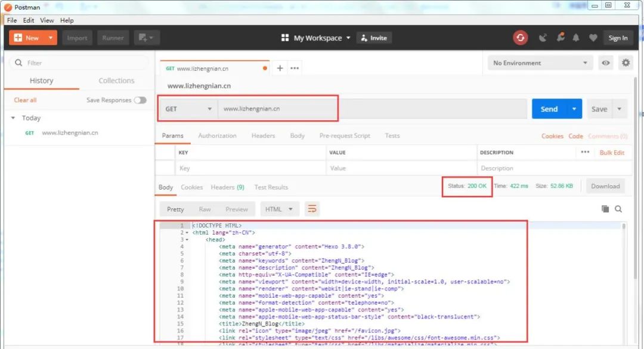The image size is (644, 349).
Task: Click the Filter search field
Action: 79,63
